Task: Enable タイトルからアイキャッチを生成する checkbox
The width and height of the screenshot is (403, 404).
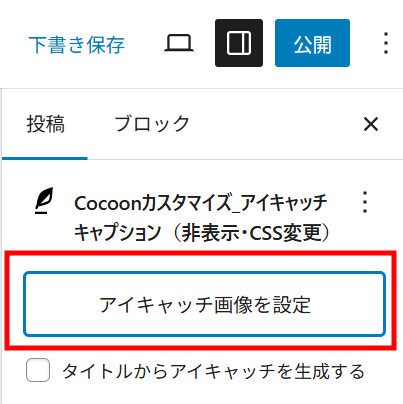Action: tap(38, 370)
